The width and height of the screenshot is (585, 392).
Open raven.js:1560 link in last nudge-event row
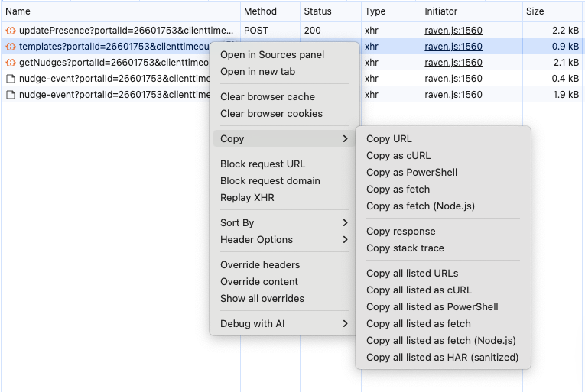click(453, 95)
